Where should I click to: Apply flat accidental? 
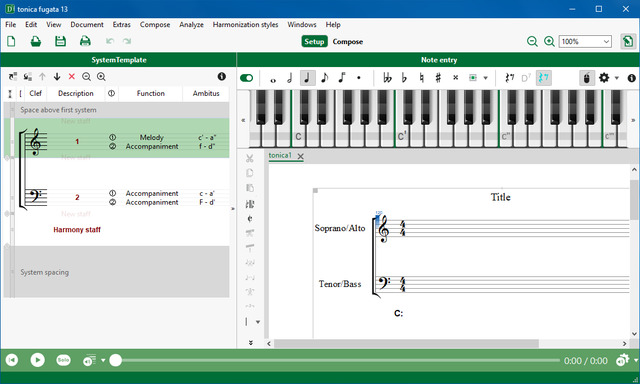click(x=404, y=78)
